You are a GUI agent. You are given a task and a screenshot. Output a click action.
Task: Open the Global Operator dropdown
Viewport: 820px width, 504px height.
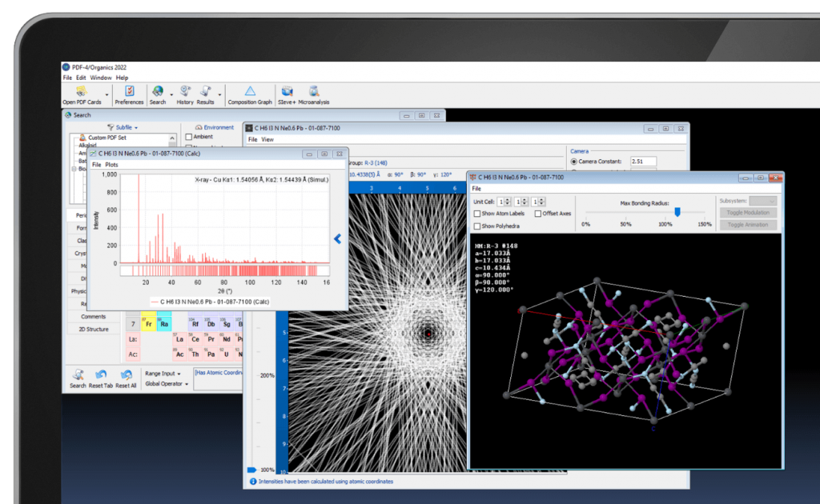(167, 384)
